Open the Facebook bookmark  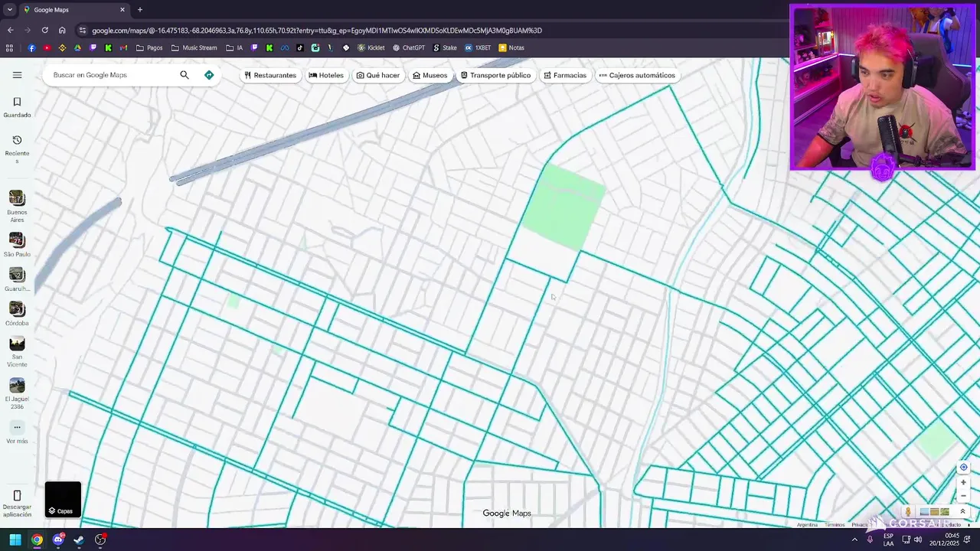point(31,47)
